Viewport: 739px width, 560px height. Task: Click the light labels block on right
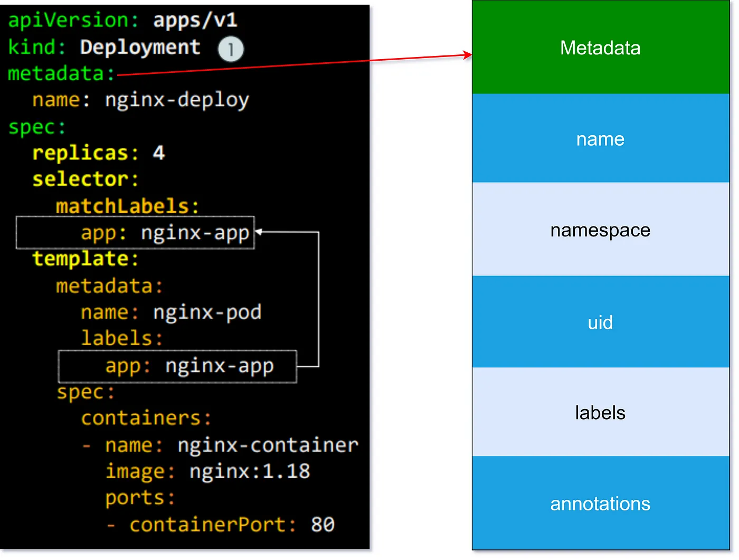[600, 413]
